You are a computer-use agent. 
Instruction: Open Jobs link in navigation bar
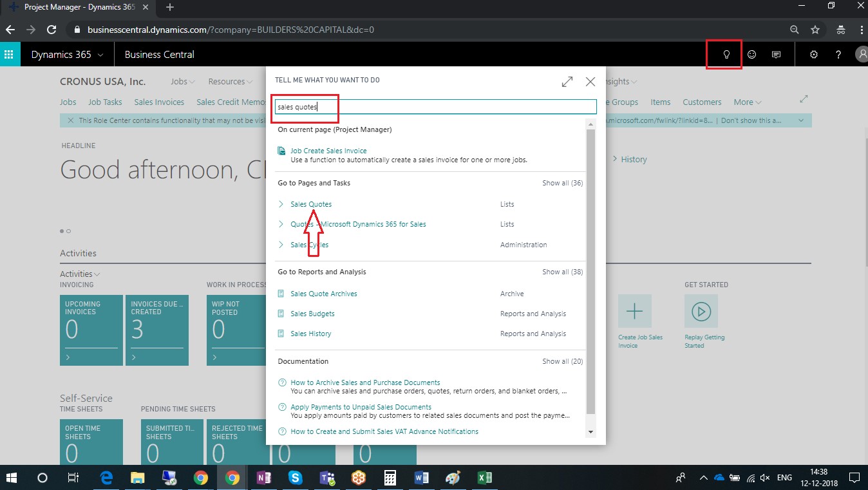tap(68, 102)
